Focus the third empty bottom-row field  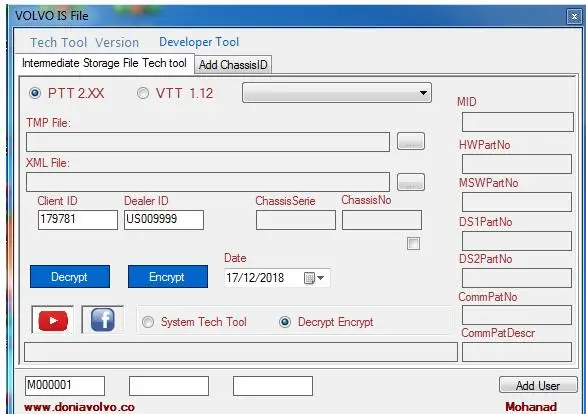[x=273, y=386]
